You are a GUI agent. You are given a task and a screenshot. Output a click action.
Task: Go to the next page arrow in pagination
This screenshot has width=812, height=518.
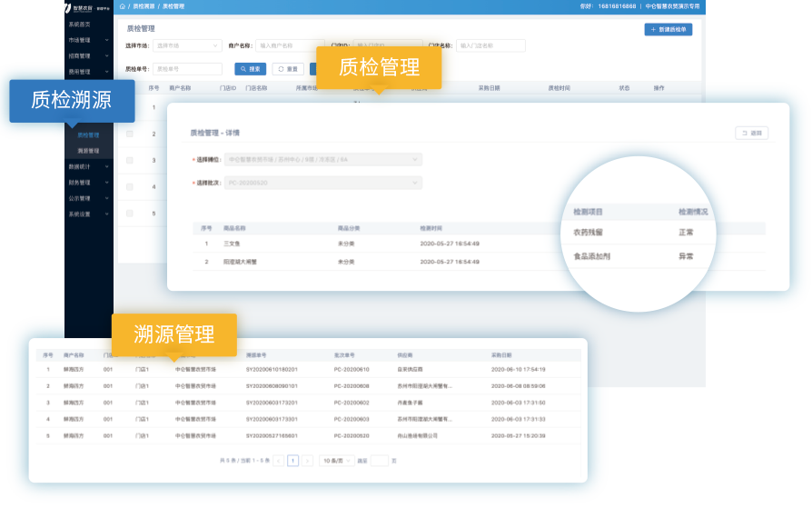click(308, 461)
